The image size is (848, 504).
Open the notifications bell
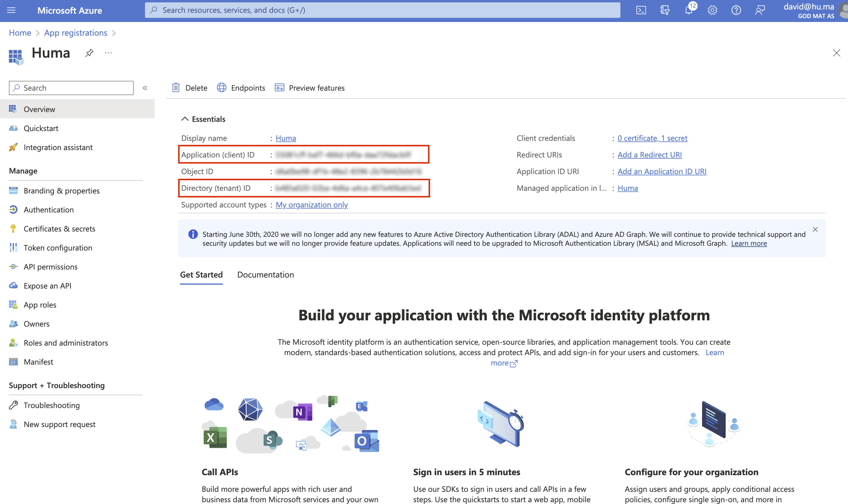click(688, 10)
